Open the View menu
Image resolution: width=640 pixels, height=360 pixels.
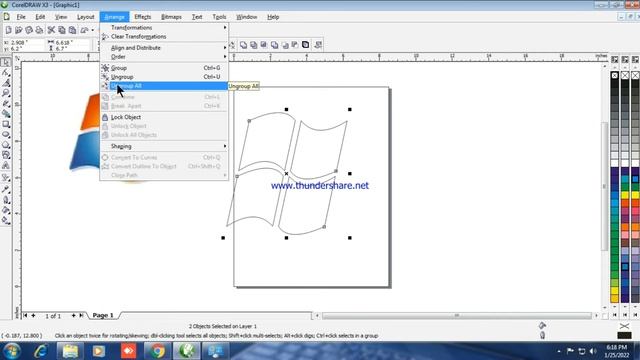coord(61,17)
